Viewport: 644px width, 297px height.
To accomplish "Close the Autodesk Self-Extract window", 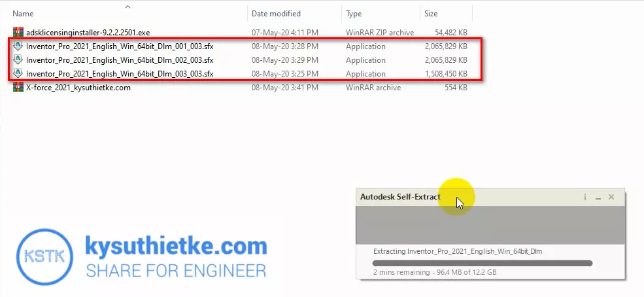I will (611, 197).
